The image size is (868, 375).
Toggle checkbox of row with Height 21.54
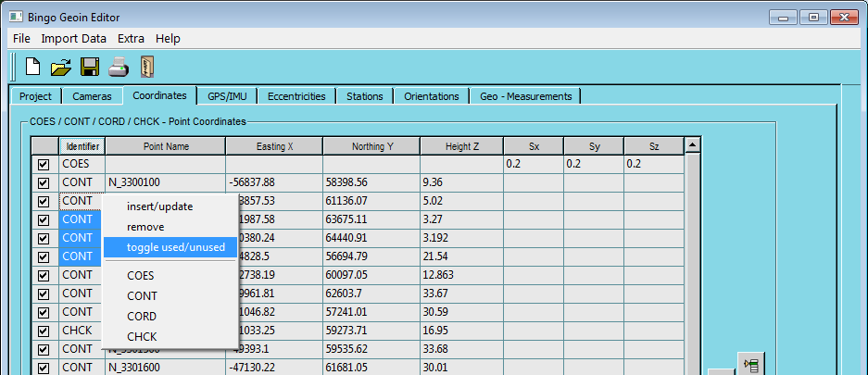44,256
